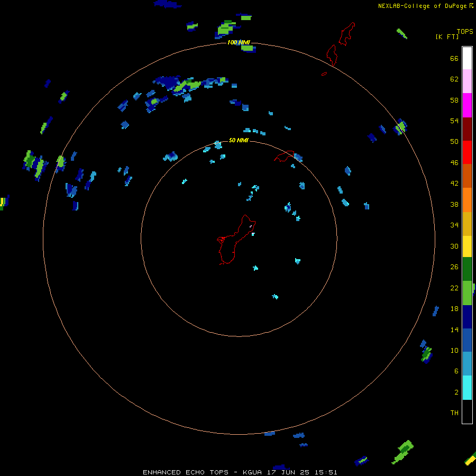Click the TOPS legend title
This screenshot has height=476, width=476.
point(465,31)
